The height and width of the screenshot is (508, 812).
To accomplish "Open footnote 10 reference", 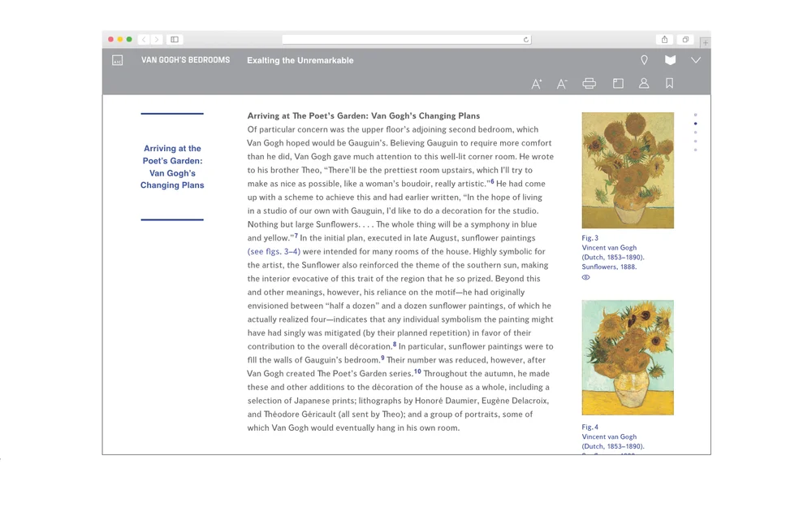I will coord(417,371).
